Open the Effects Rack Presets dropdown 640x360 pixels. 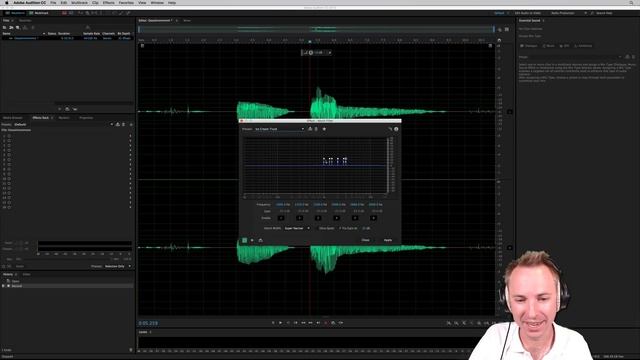[63, 124]
